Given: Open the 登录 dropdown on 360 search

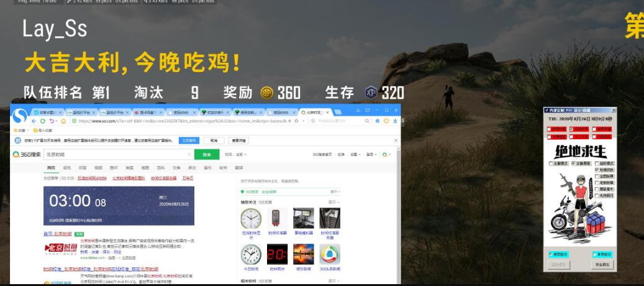Looking at the screenshot, I should pyautogui.click(x=371, y=155).
